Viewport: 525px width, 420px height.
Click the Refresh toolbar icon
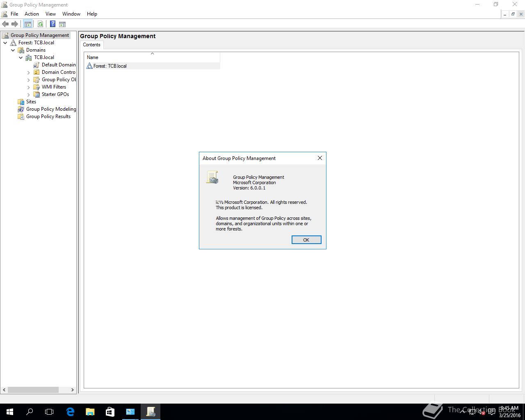tap(40, 24)
